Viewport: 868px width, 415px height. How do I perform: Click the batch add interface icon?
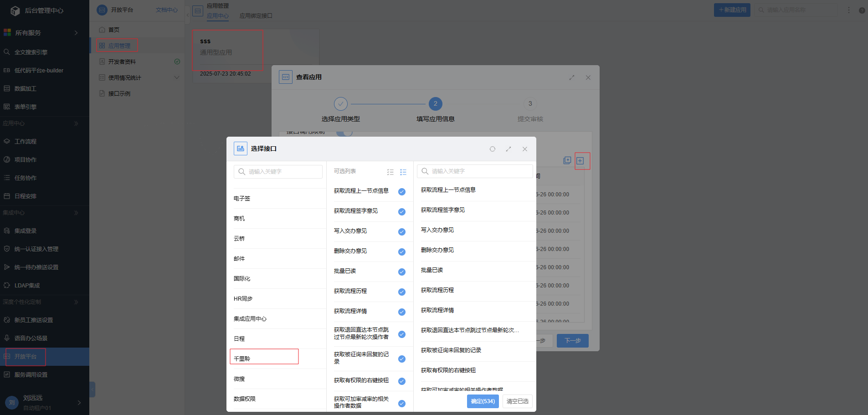567,160
